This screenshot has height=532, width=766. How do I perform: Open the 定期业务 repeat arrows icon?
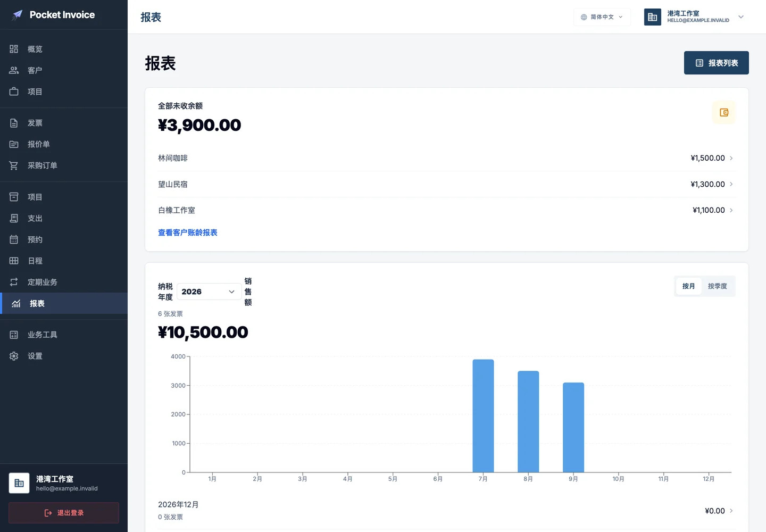pos(14,282)
